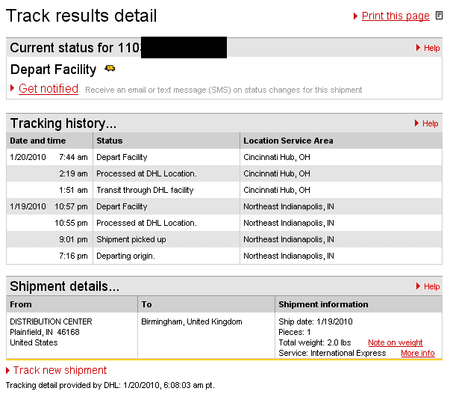
Task: Click the red arrow beside Print this page
Action: [x=355, y=16]
